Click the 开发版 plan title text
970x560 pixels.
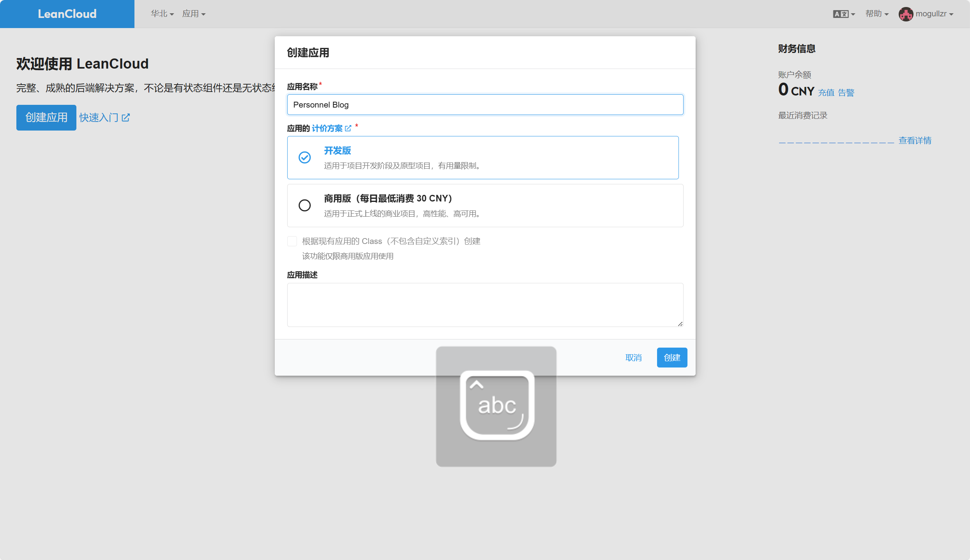(x=337, y=150)
